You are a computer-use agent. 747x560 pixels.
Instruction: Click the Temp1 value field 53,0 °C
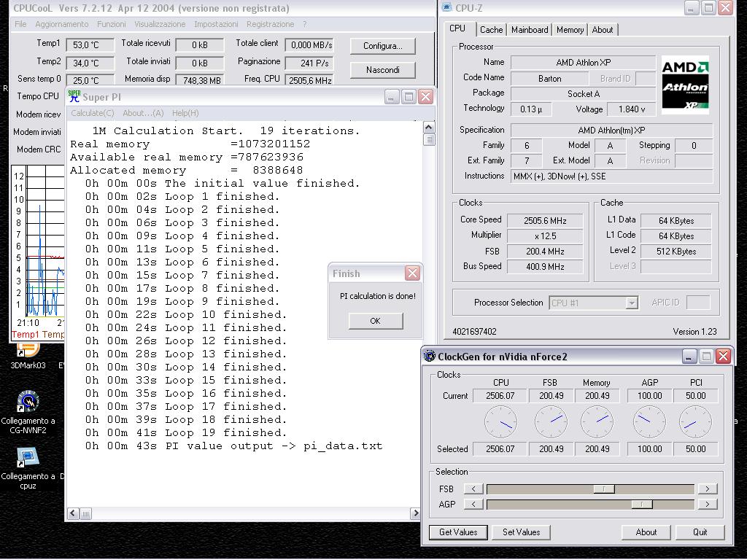coord(90,44)
